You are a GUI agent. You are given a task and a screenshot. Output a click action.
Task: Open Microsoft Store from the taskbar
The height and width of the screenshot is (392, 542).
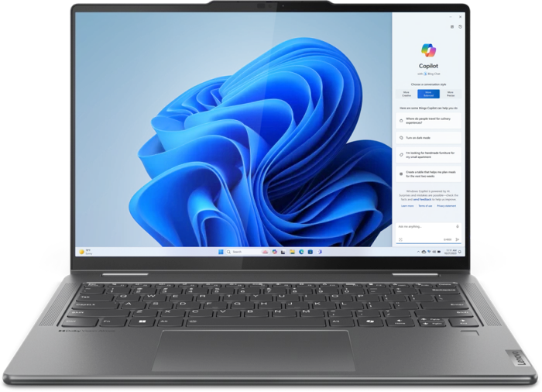click(x=310, y=252)
